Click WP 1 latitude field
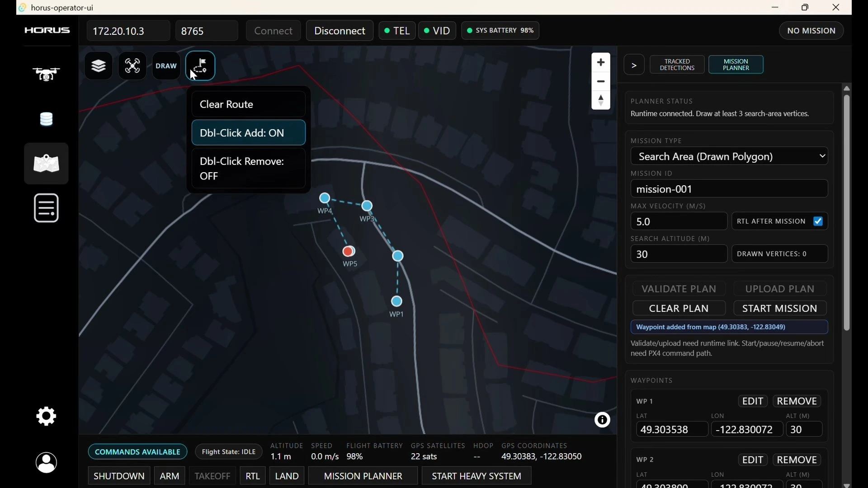 [672, 429]
